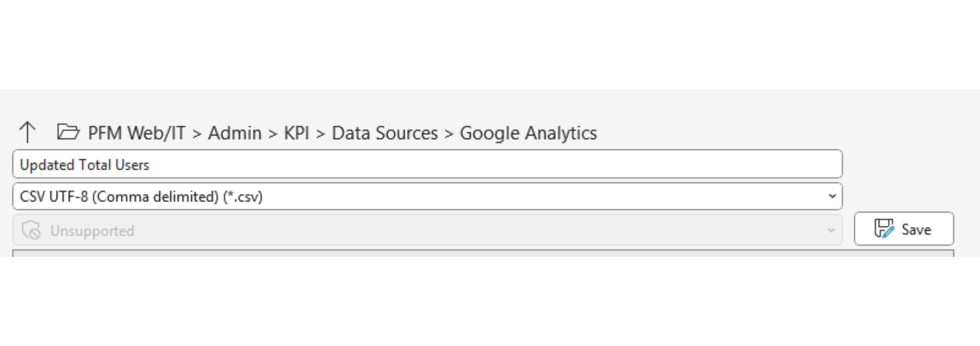Image resolution: width=980 pixels, height=346 pixels.
Task: Click the shield icon next to Unsupported
Action: pyautogui.click(x=31, y=230)
